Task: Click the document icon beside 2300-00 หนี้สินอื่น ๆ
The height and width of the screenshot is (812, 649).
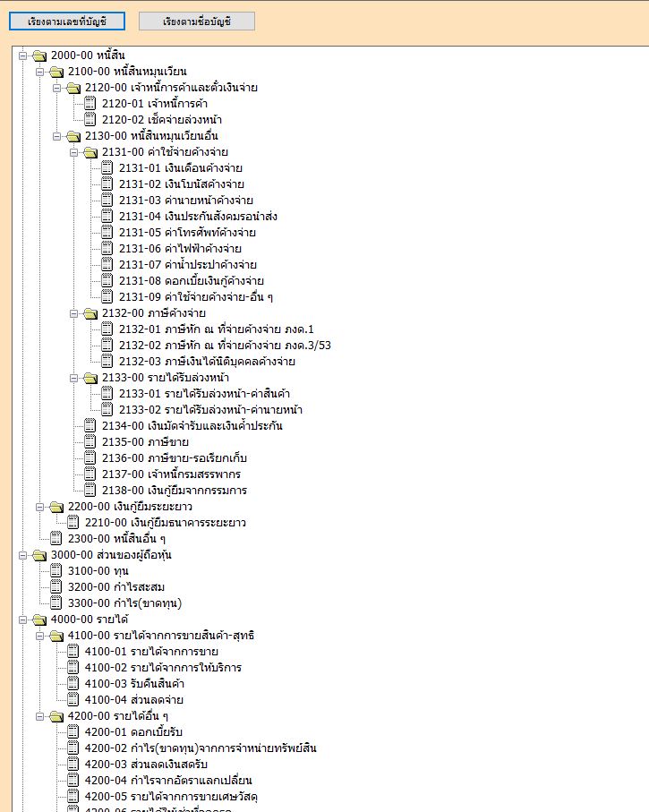Action: pyautogui.click(x=56, y=538)
